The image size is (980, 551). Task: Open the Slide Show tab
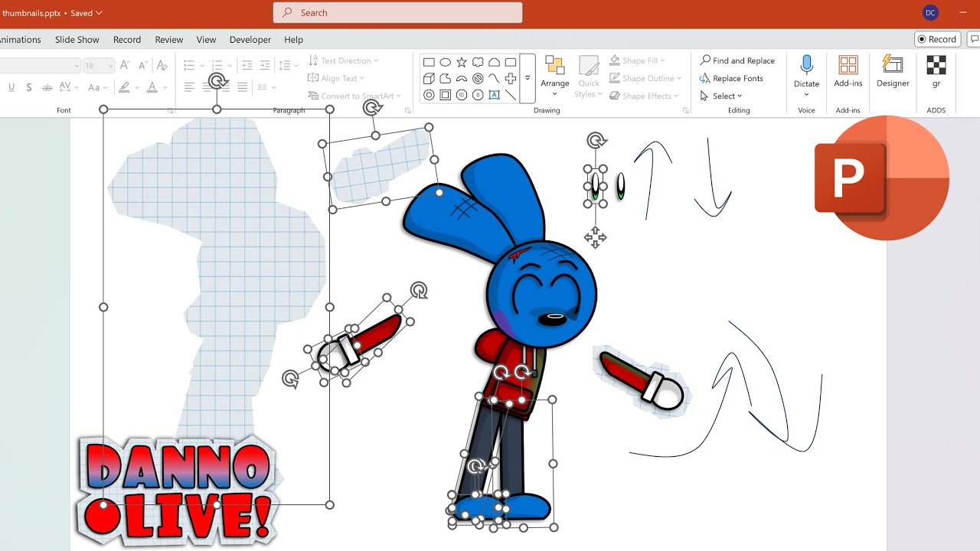point(77,40)
